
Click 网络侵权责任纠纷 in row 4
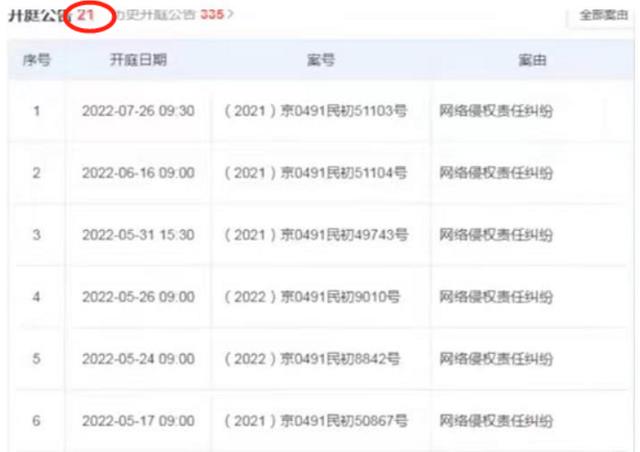(x=496, y=297)
